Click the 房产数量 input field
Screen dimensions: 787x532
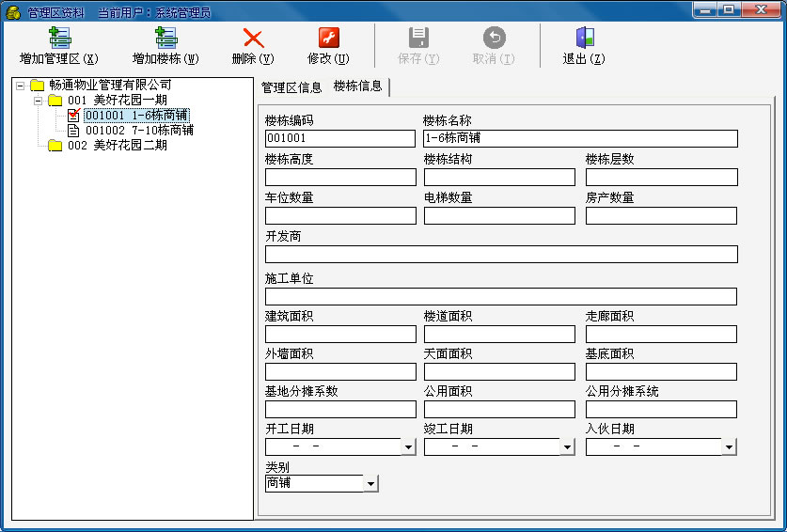click(662, 216)
